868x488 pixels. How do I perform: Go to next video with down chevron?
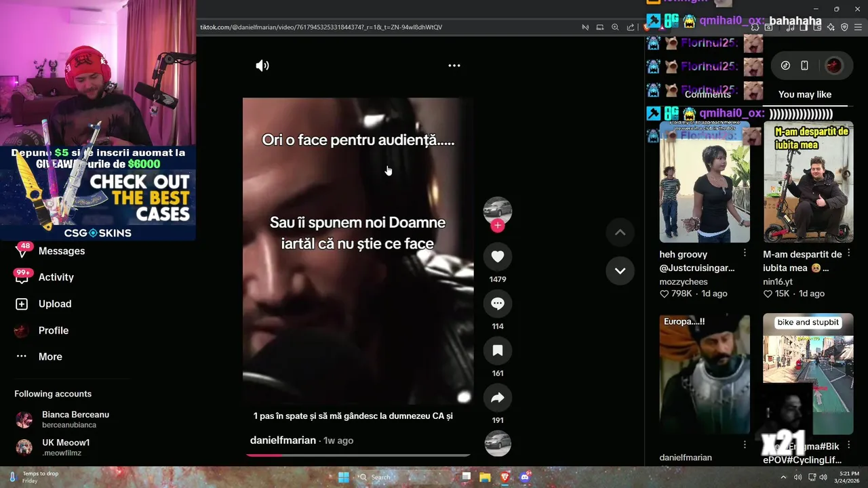[620, 270]
